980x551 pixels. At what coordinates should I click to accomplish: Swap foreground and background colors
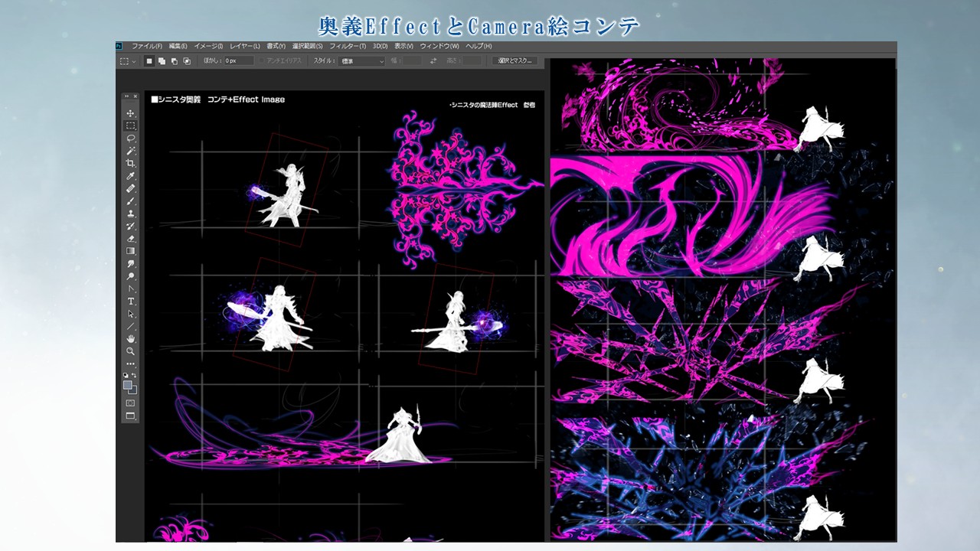(x=136, y=376)
